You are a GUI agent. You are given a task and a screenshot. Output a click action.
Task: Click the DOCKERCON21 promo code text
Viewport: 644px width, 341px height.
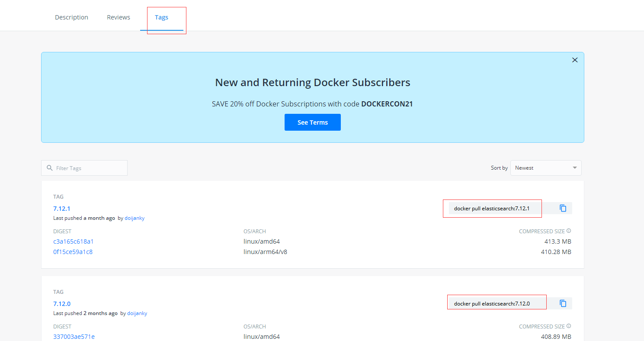[387, 104]
